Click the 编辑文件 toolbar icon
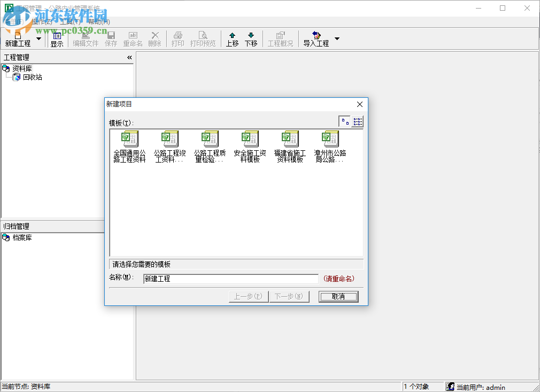 [86, 39]
